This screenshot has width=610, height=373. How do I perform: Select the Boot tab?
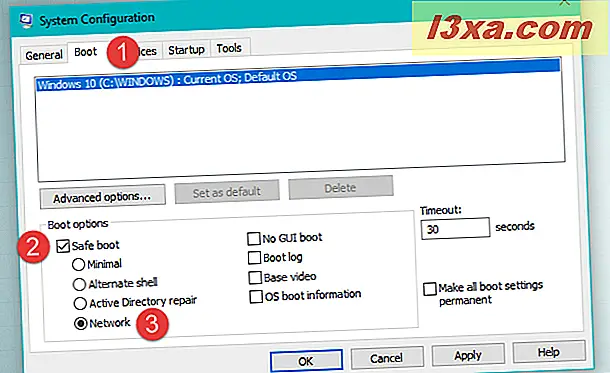point(86,52)
